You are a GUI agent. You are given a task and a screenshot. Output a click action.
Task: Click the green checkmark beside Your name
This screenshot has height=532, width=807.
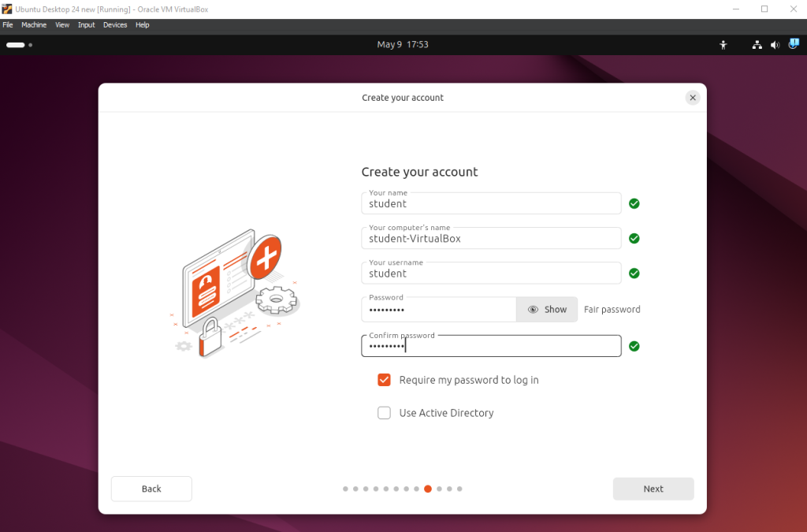click(634, 204)
